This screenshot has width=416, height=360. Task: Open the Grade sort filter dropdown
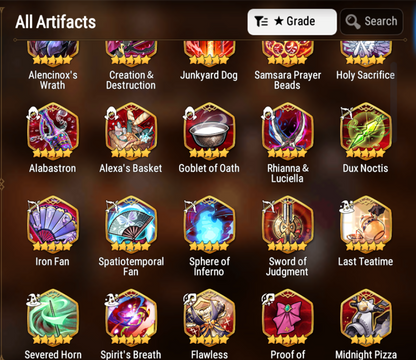pyautogui.click(x=292, y=22)
